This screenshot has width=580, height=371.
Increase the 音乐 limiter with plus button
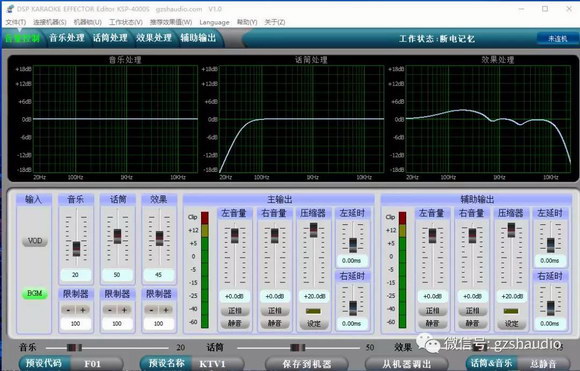82,310
